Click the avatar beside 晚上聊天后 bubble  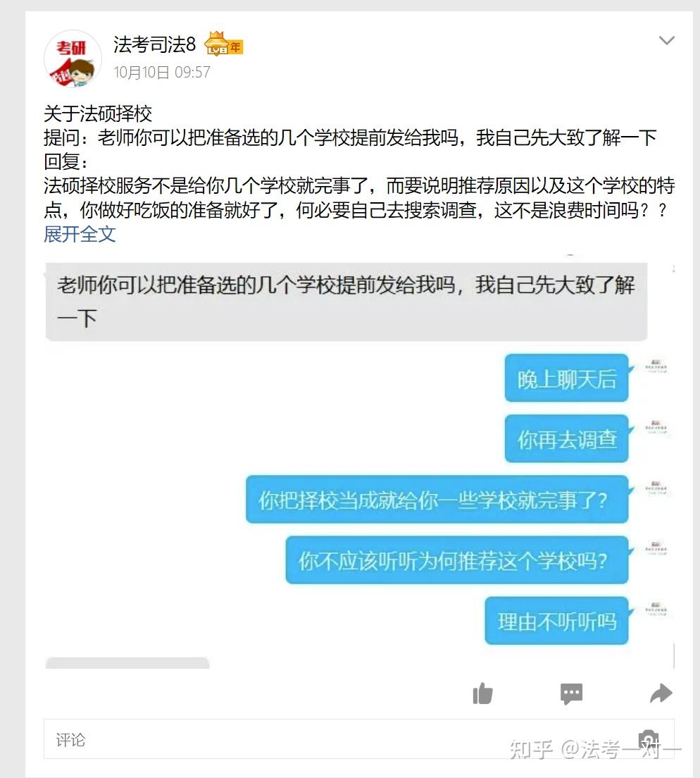656,366
